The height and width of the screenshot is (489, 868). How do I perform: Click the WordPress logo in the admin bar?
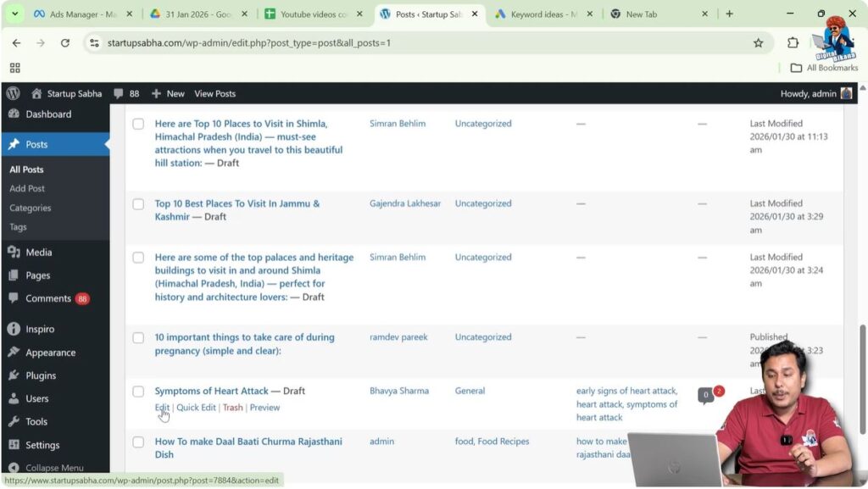pos(12,93)
